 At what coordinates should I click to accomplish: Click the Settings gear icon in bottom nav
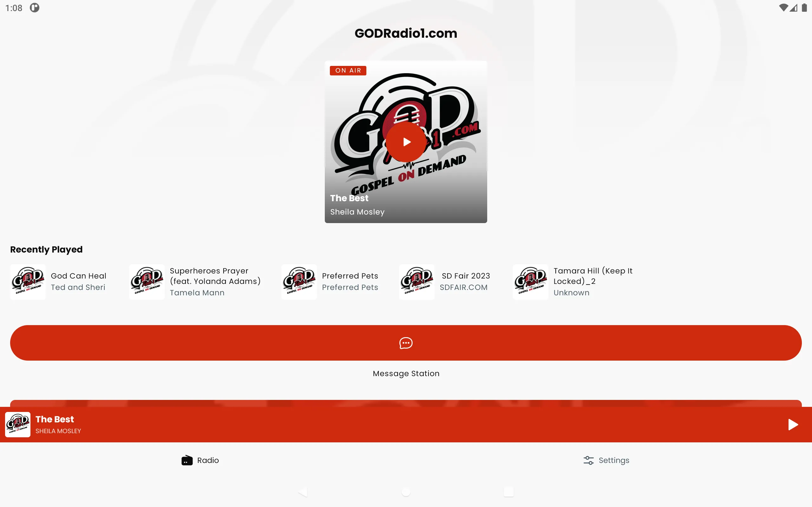pos(588,460)
